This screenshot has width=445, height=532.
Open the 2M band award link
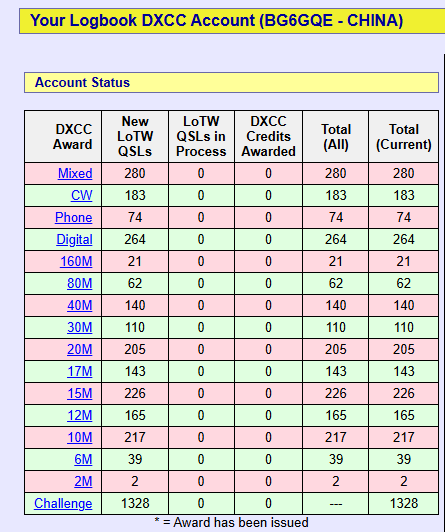tap(83, 481)
